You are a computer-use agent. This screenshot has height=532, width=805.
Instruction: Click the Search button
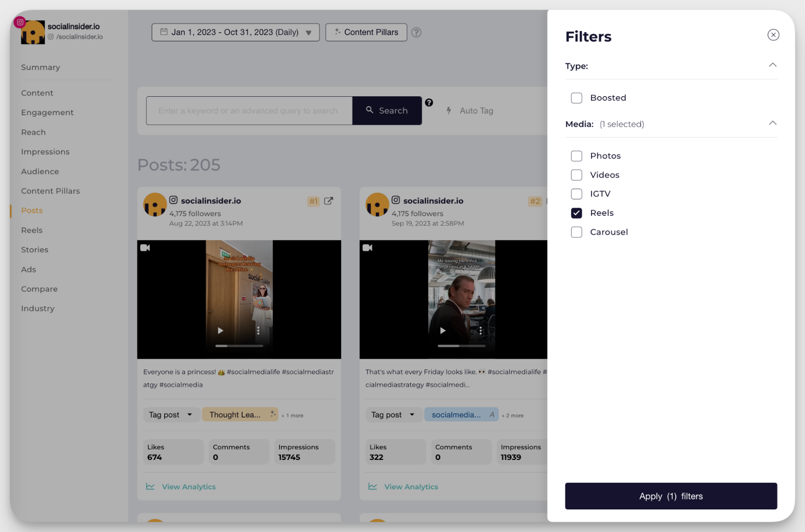(x=387, y=110)
